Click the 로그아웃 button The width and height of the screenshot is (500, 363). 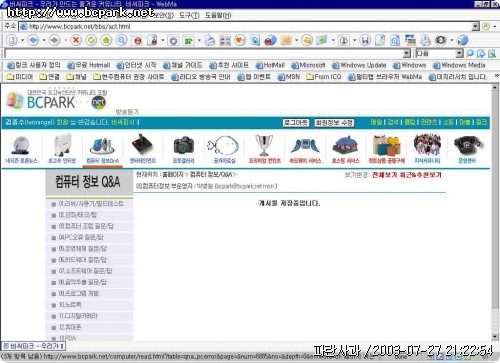pos(296,123)
